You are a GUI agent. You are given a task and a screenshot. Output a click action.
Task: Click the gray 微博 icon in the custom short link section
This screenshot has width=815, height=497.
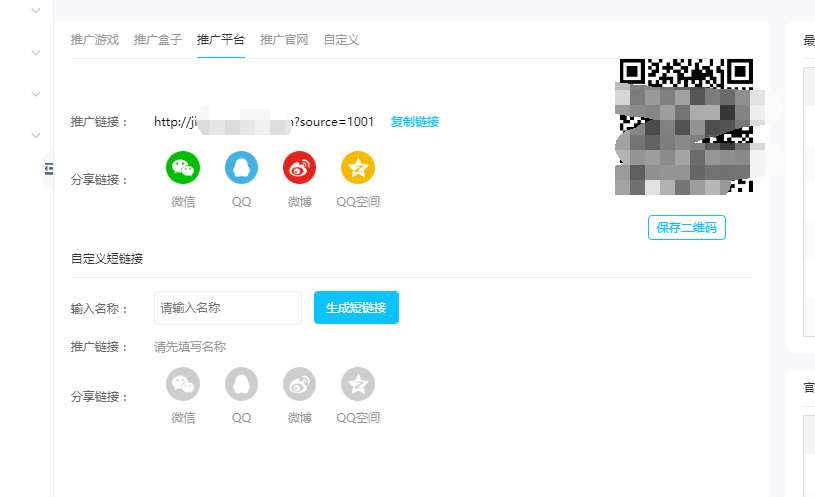pyautogui.click(x=299, y=384)
